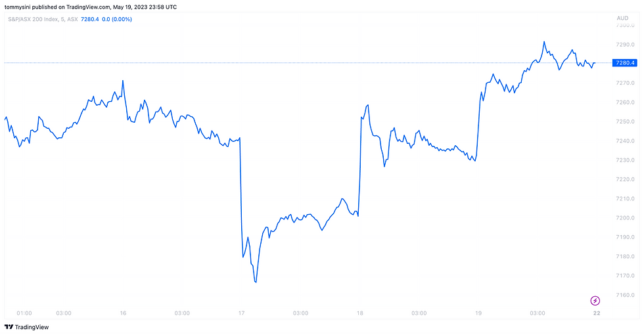Select the day 17 date marker
644x335 pixels.
click(x=241, y=313)
